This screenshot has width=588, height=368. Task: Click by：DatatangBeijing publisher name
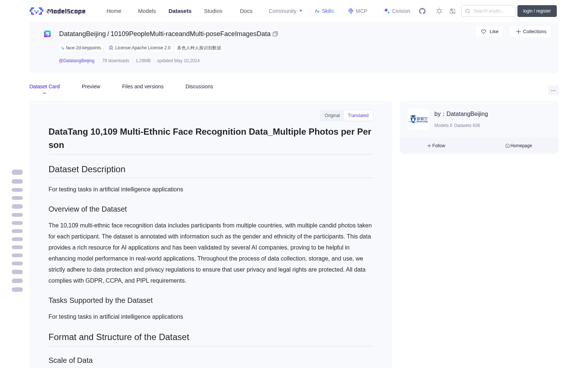click(461, 114)
